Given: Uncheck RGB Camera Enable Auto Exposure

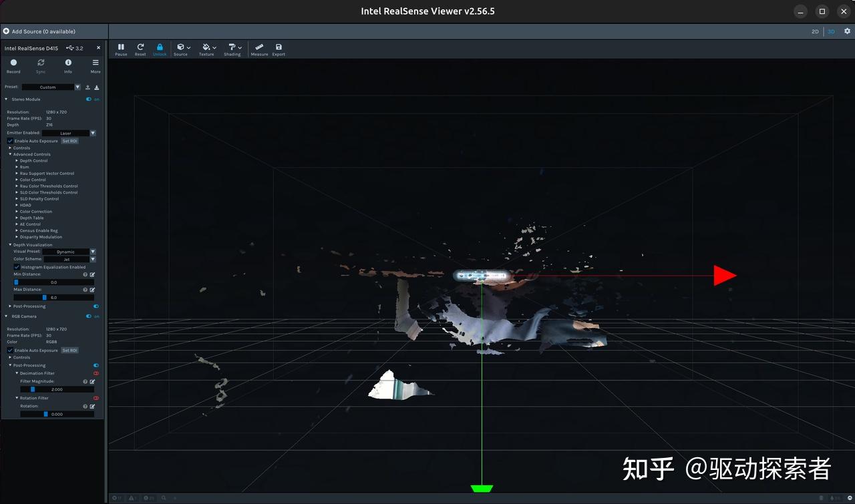Looking at the screenshot, I should coord(10,350).
